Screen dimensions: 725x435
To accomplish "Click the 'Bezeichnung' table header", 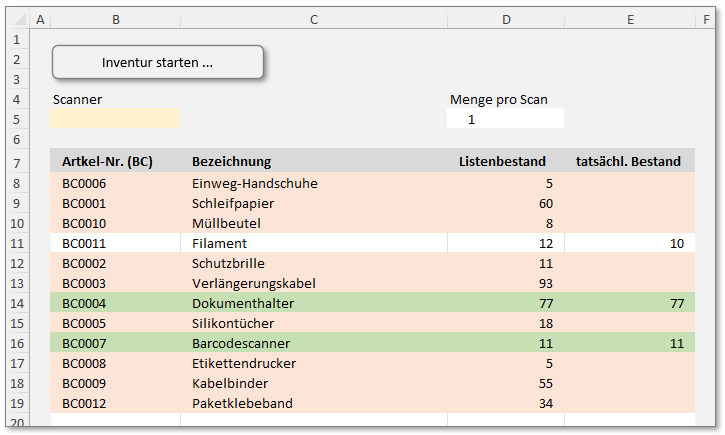I will 231,162.
